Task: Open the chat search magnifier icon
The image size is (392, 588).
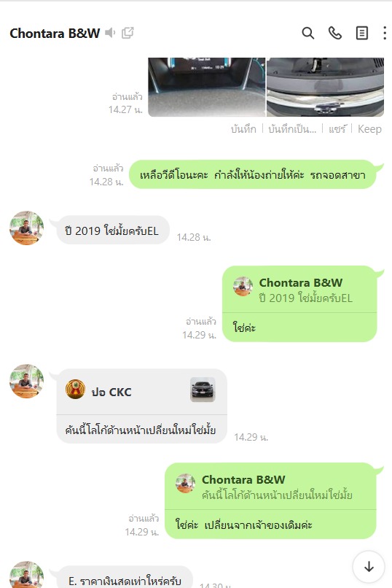Action: tap(307, 33)
